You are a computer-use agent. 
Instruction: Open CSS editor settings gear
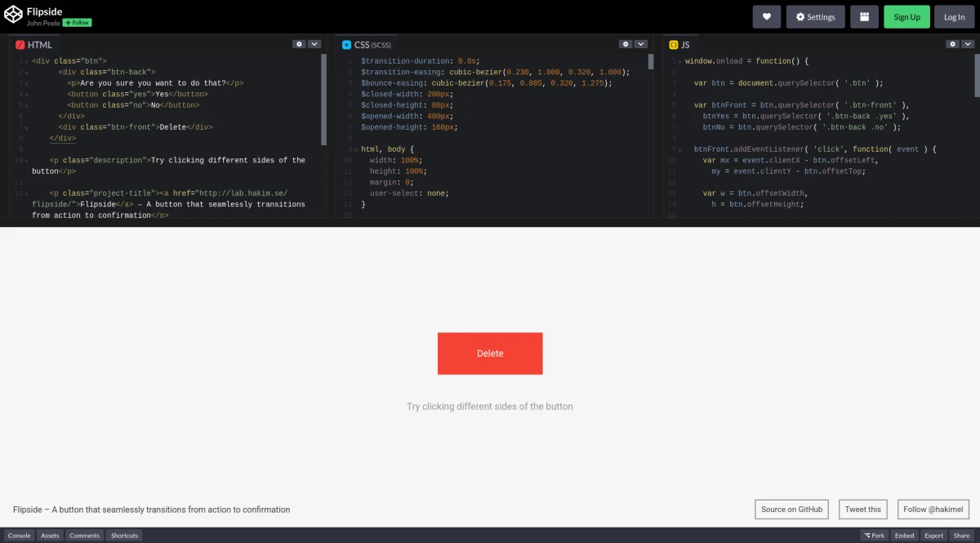(626, 44)
